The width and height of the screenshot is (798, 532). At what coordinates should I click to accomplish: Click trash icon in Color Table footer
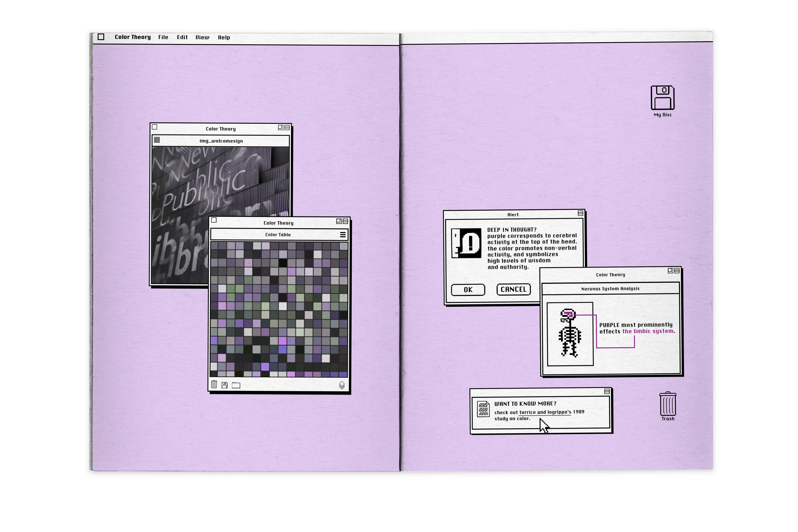[x=214, y=384]
